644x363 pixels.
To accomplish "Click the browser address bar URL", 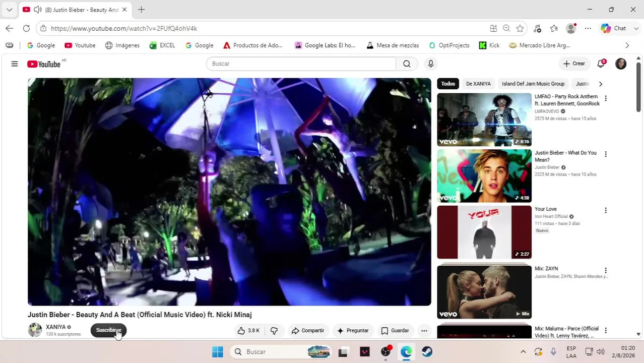I will [124, 29].
